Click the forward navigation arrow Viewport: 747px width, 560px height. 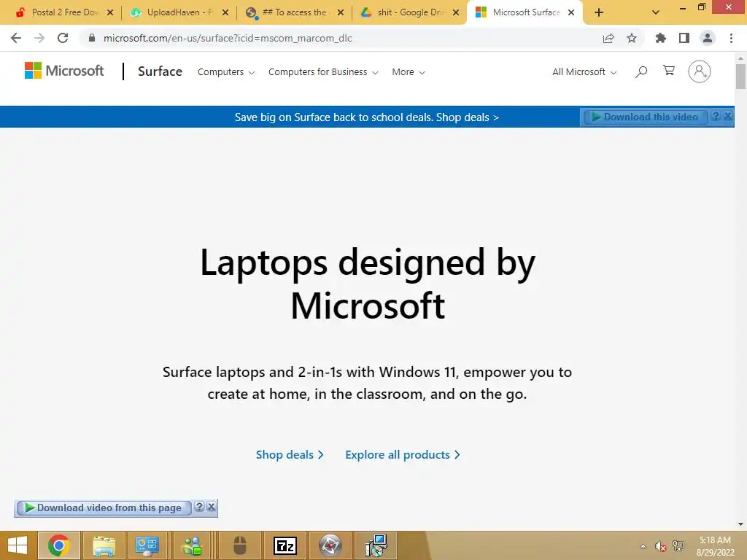(x=39, y=38)
